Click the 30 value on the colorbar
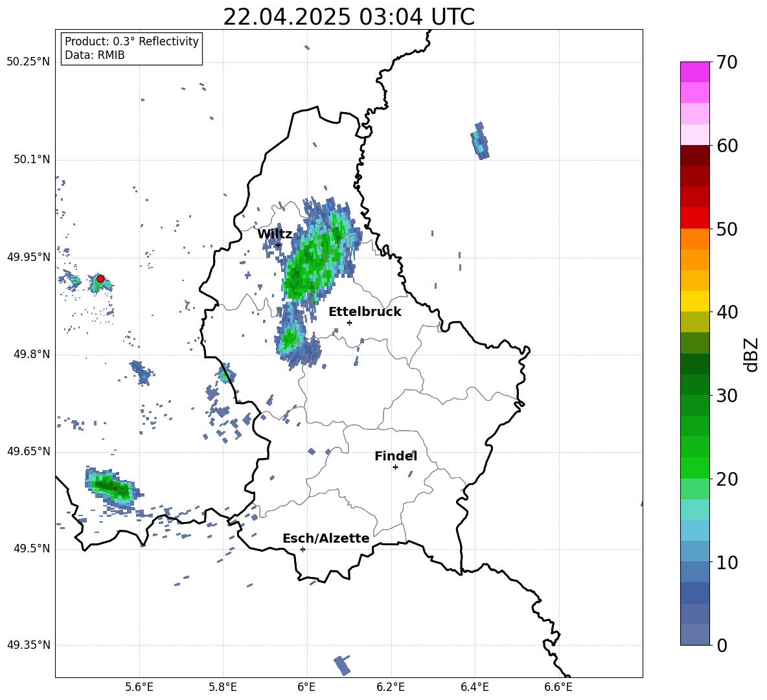Viewport: 767px width, 700px height. tap(727, 396)
